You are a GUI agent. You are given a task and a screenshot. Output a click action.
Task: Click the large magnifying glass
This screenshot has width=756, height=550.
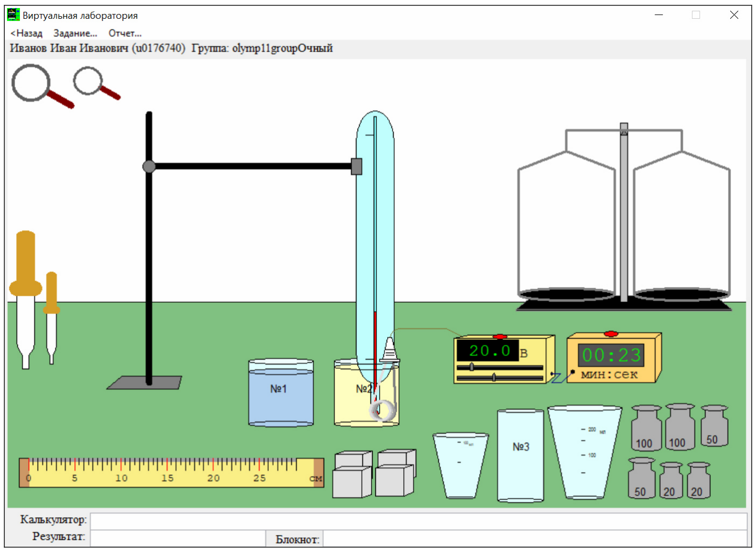(x=42, y=86)
